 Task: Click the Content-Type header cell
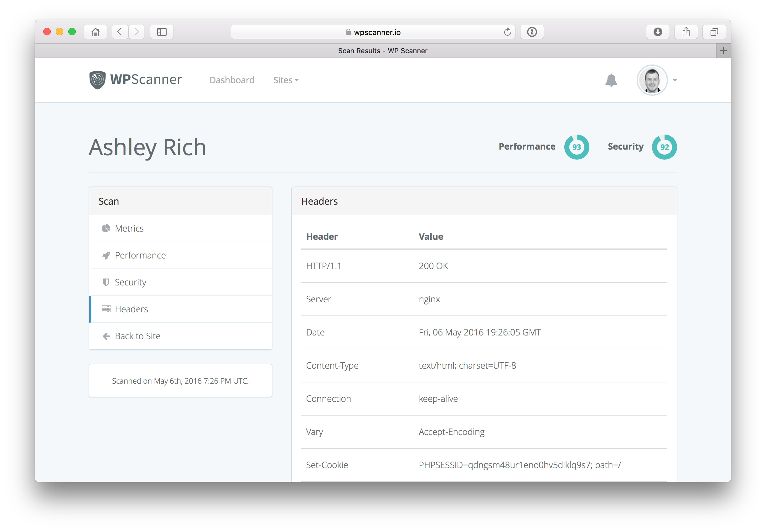coord(332,366)
